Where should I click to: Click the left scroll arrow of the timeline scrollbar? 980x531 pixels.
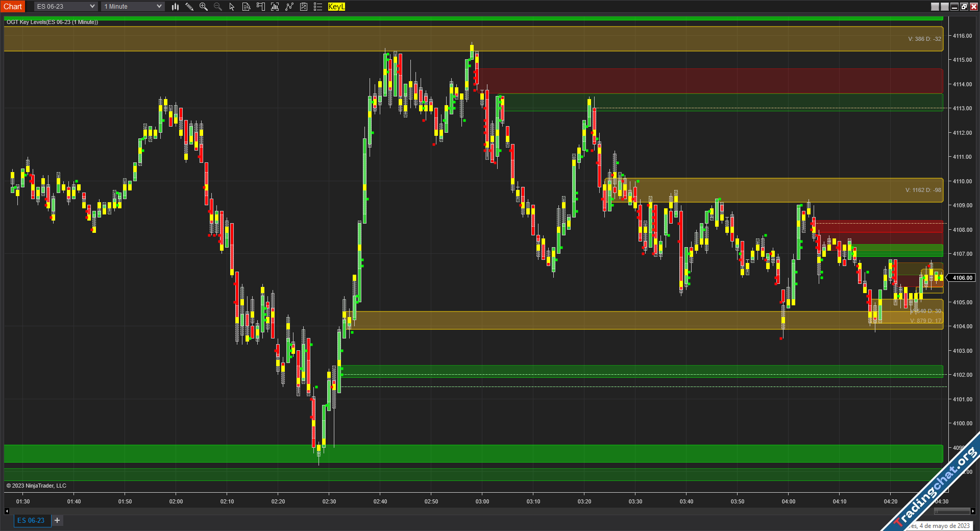(x=7, y=511)
